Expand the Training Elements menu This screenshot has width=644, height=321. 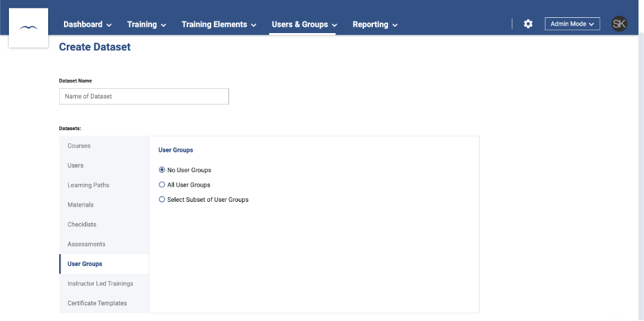click(x=219, y=25)
